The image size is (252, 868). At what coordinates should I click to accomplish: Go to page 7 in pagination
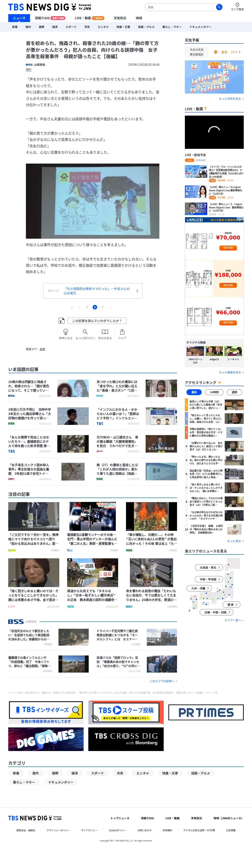click(103, 307)
